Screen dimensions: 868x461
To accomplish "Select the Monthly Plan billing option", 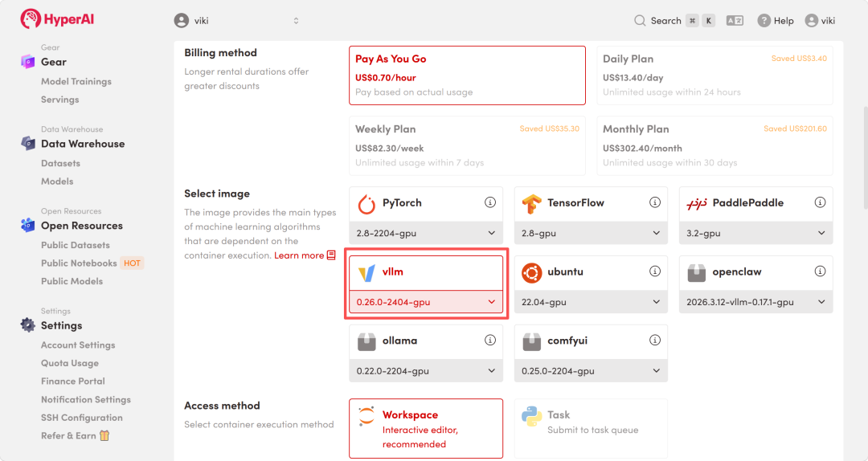I will point(714,145).
